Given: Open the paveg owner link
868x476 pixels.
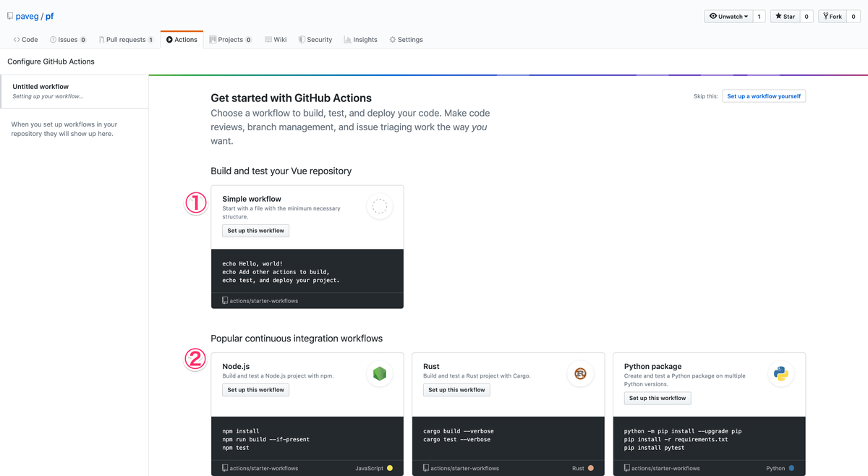Looking at the screenshot, I should click(27, 16).
